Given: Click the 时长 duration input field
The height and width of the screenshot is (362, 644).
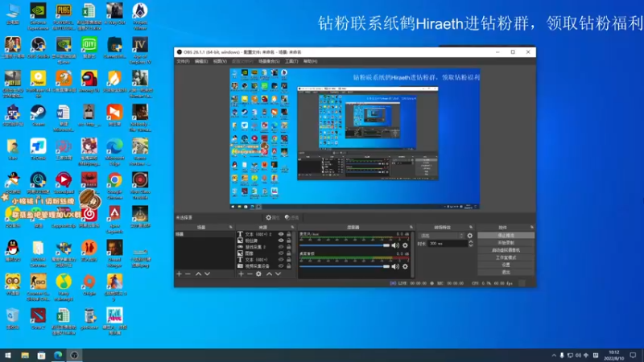Looking at the screenshot, I should pyautogui.click(x=448, y=244).
